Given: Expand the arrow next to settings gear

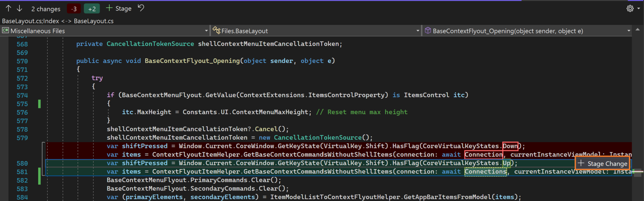Looking at the screenshot, I should coord(639,8).
